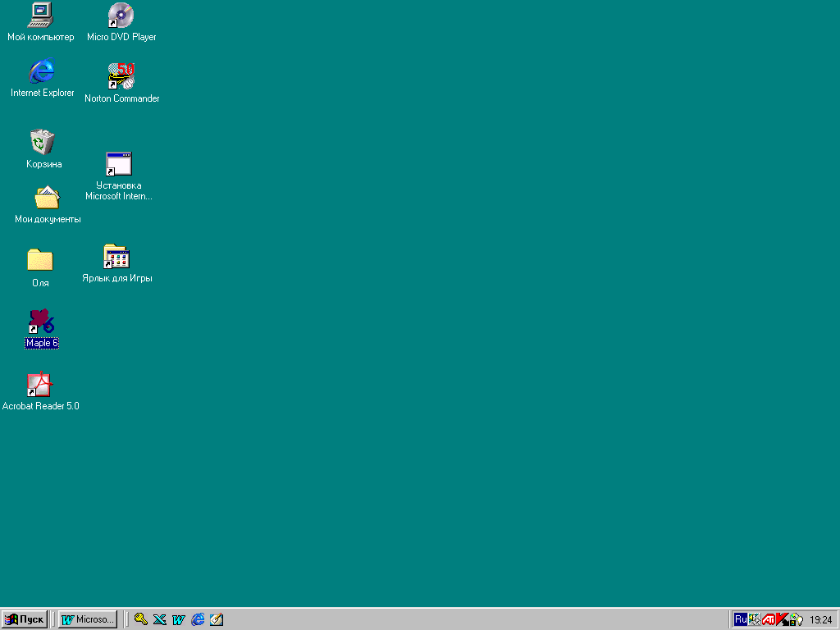The width and height of the screenshot is (840, 630).
Task: Click the Norton Commander label text
Action: point(121,98)
